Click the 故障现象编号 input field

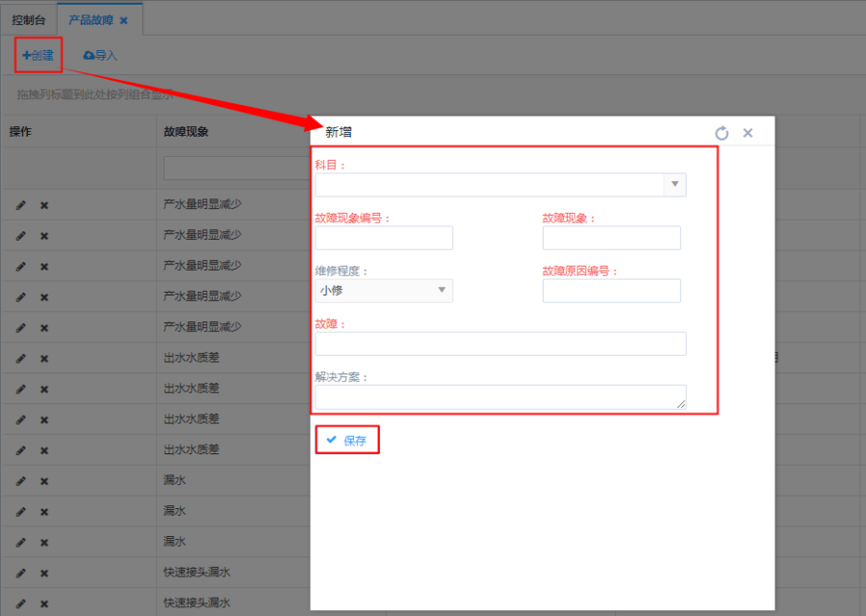[x=384, y=238]
